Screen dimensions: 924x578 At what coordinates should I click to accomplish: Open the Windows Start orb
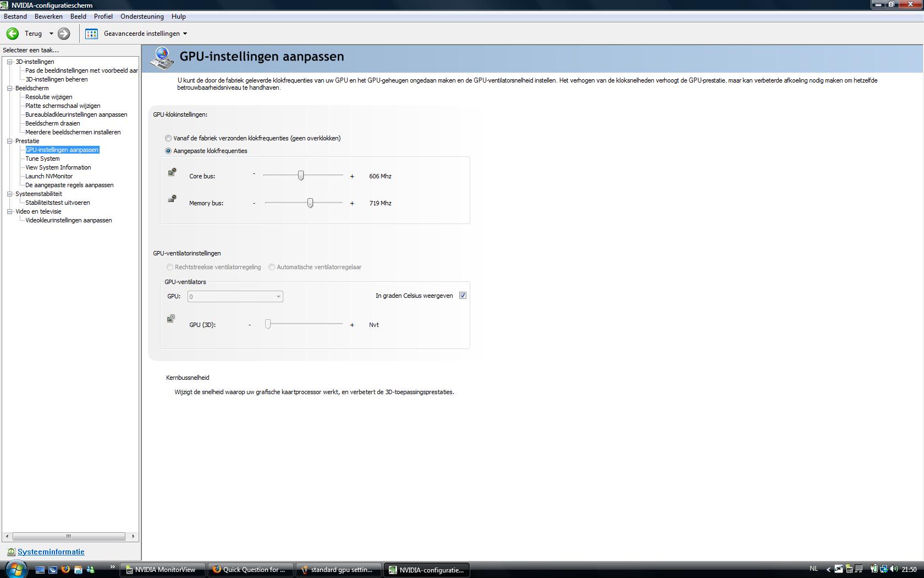15,569
